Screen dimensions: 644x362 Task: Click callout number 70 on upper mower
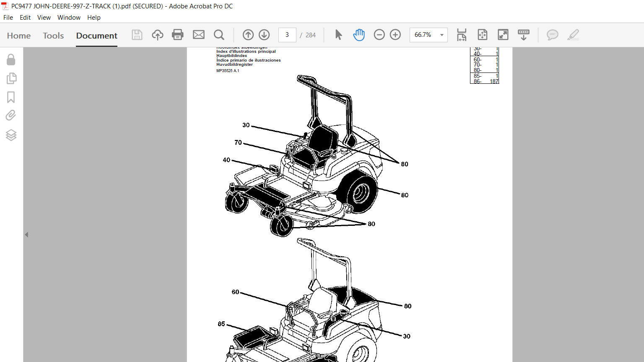(x=238, y=142)
